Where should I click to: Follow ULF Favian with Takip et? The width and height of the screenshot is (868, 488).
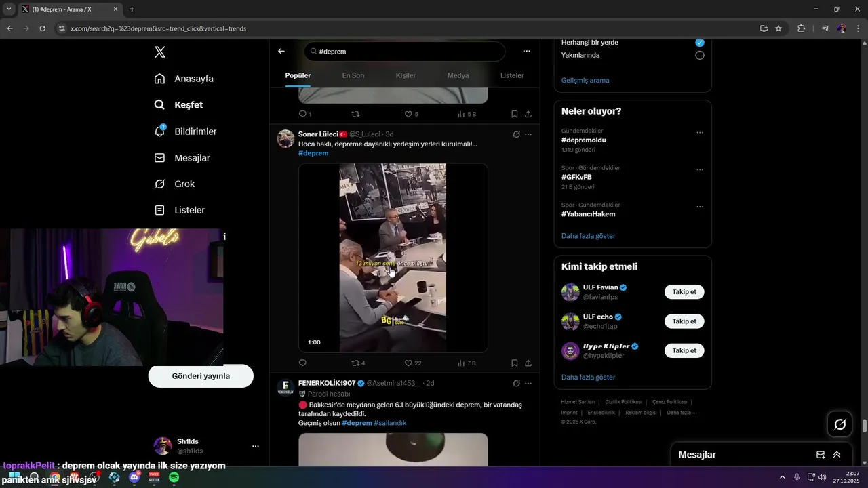[x=684, y=292]
